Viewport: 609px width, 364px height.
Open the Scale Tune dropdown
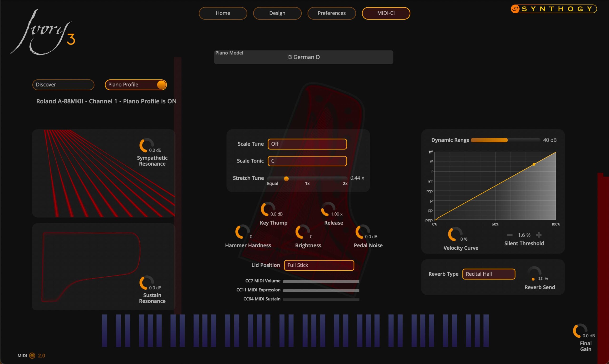(x=307, y=144)
